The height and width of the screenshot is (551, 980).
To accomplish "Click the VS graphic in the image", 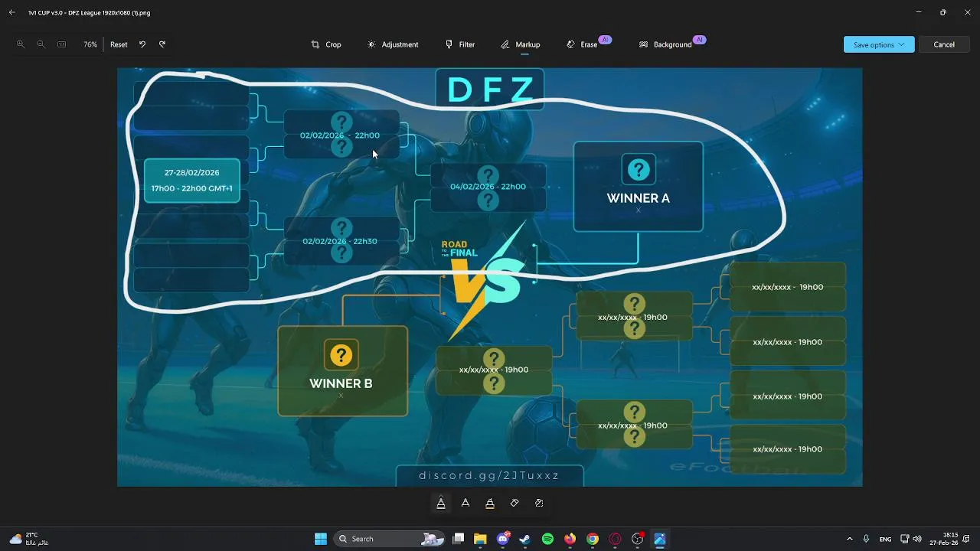I will pos(487,282).
